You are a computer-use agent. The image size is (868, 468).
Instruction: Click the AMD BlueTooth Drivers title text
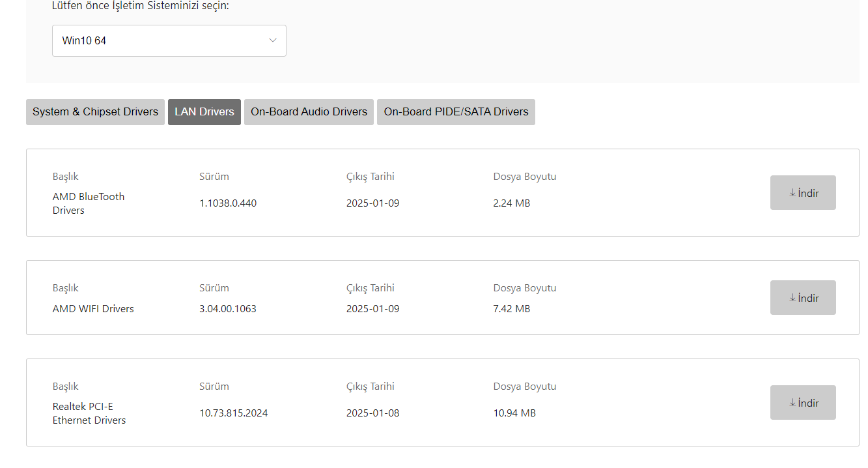(89, 203)
